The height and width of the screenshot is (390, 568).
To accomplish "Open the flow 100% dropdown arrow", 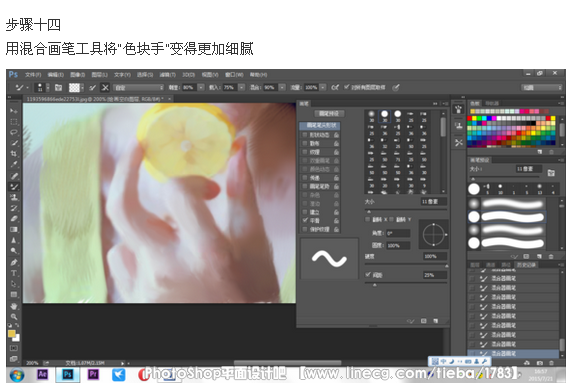I will coord(323,87).
